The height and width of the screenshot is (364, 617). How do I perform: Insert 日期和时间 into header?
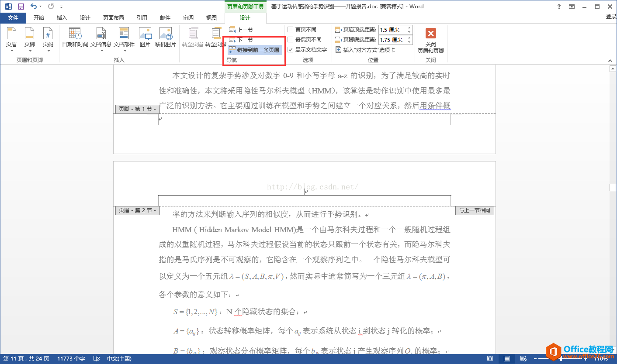point(75,38)
